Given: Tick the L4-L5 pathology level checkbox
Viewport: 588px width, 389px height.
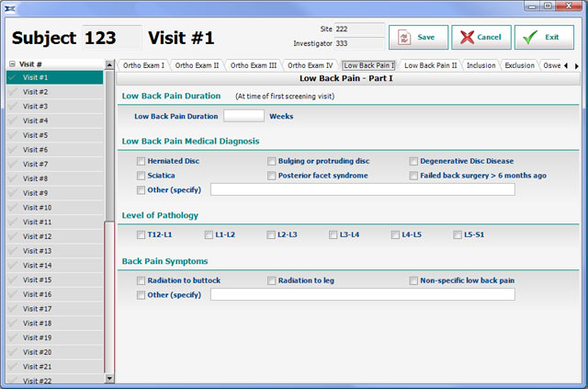Looking at the screenshot, I should pyautogui.click(x=396, y=235).
